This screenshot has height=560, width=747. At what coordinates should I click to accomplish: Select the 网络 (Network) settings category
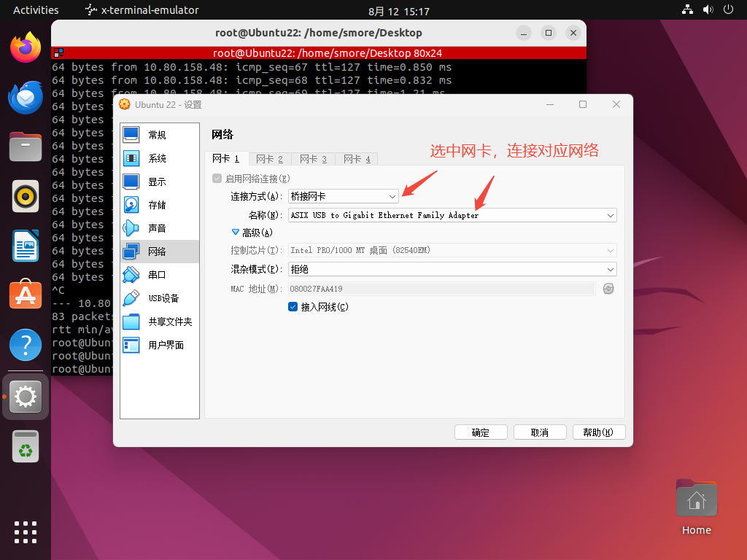[x=160, y=252]
